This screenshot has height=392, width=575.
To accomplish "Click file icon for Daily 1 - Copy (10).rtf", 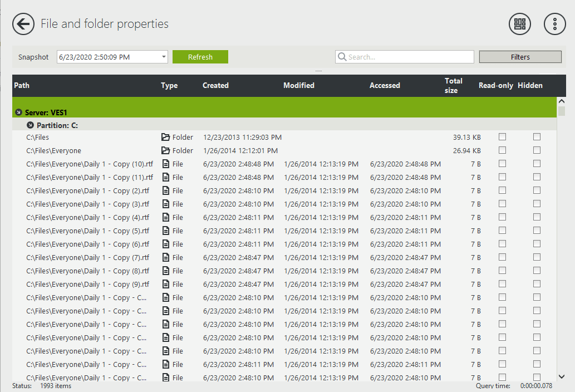I will 165,164.
